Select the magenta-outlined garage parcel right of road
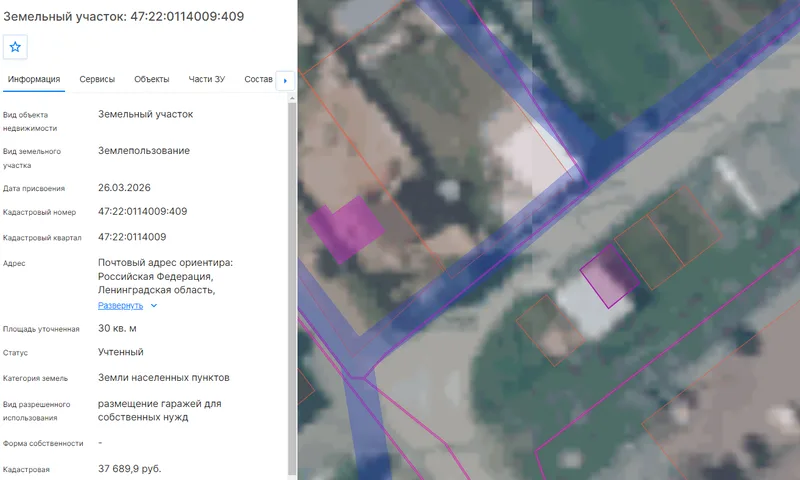This screenshot has height=480, width=800. coord(610,276)
